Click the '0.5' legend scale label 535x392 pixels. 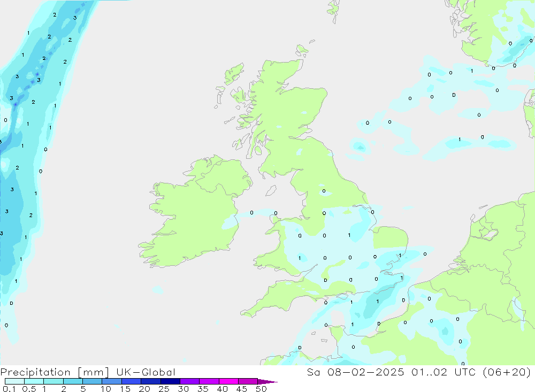point(29,389)
